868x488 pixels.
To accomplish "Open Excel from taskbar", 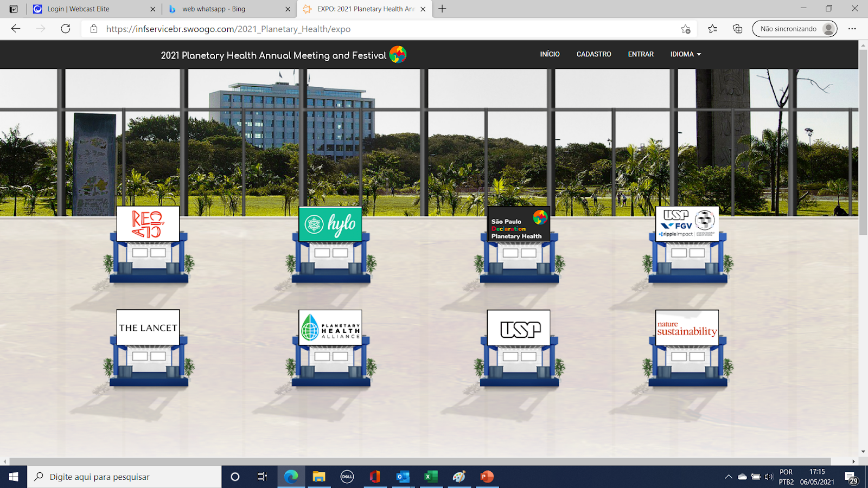I will 431,477.
